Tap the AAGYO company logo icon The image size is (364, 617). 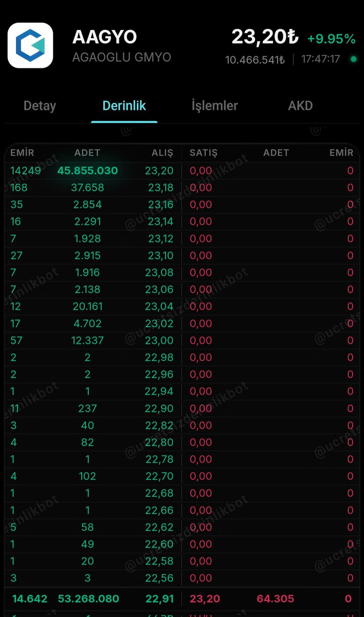pos(30,45)
